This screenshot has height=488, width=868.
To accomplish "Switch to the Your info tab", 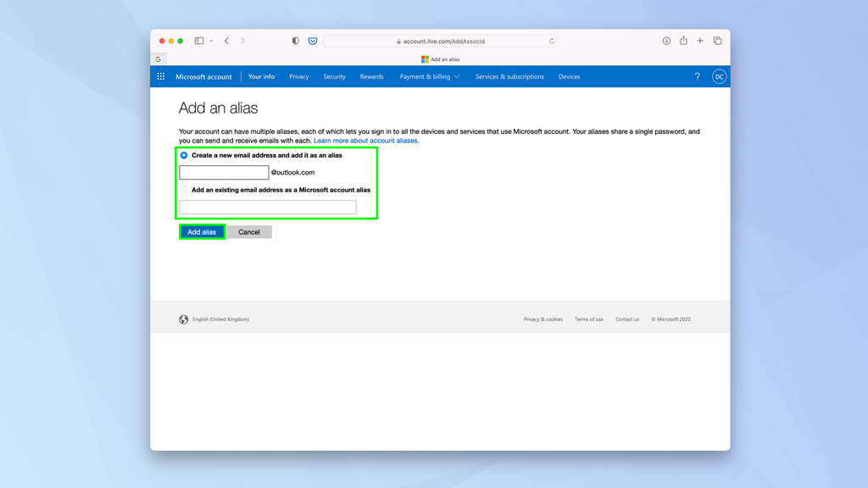I will click(261, 76).
